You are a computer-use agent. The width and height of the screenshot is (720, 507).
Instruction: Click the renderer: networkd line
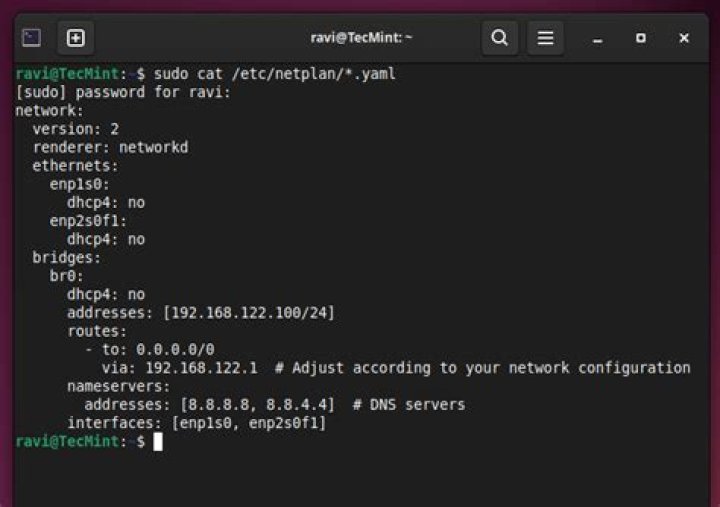coord(110,147)
